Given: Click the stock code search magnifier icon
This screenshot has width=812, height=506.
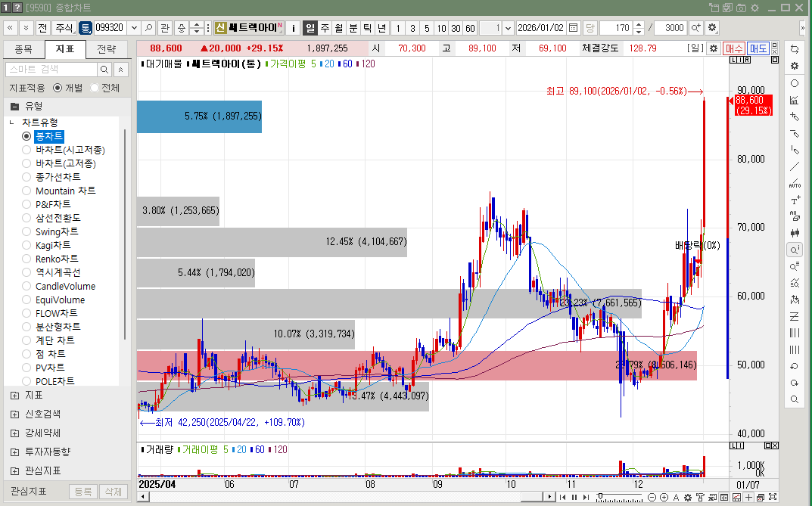Looking at the screenshot, I should point(148,28).
